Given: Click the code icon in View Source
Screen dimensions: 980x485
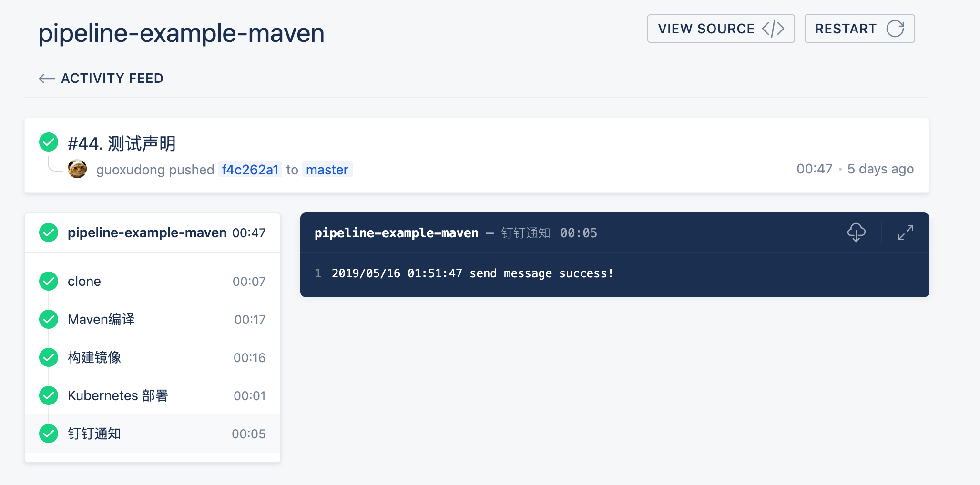Looking at the screenshot, I should click(x=773, y=29).
